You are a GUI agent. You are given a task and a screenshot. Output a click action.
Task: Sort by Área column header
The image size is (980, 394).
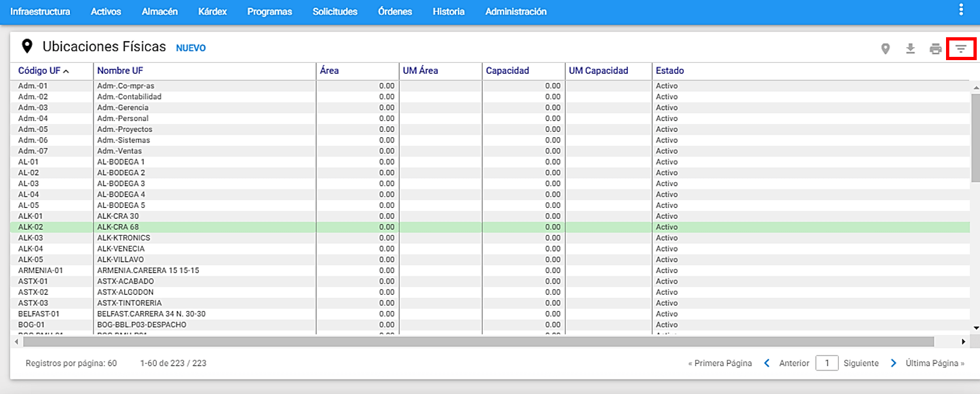pos(329,71)
